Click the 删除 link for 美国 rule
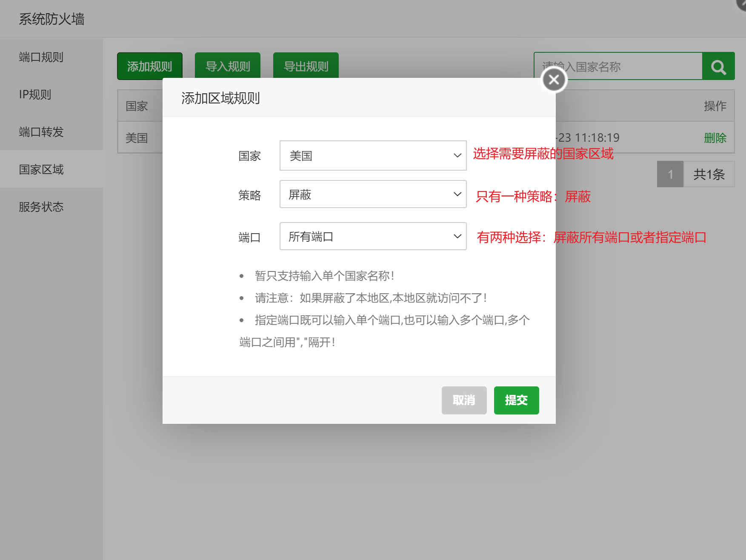 point(715,138)
